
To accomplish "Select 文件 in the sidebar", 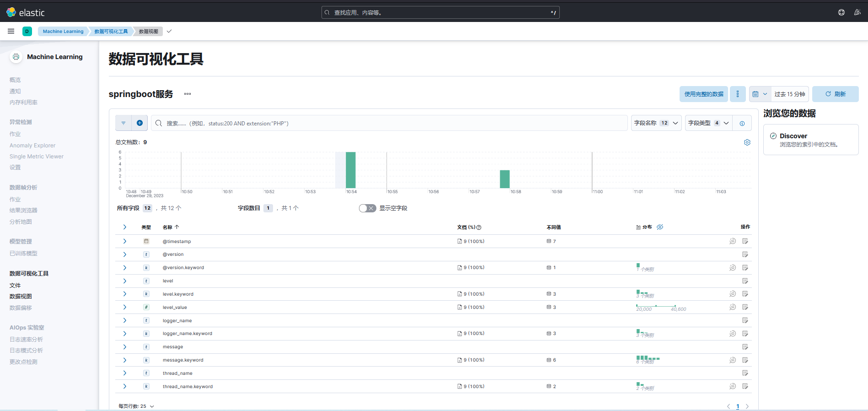I will (15, 285).
